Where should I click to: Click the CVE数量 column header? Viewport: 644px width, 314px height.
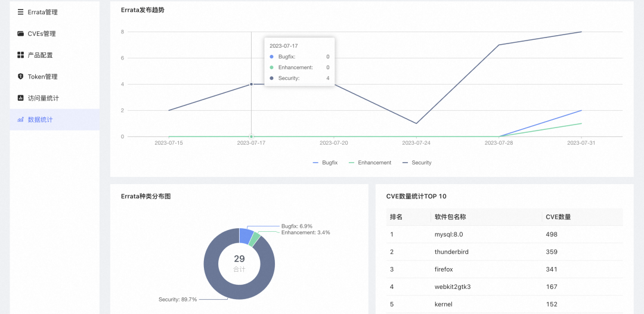[x=558, y=217]
